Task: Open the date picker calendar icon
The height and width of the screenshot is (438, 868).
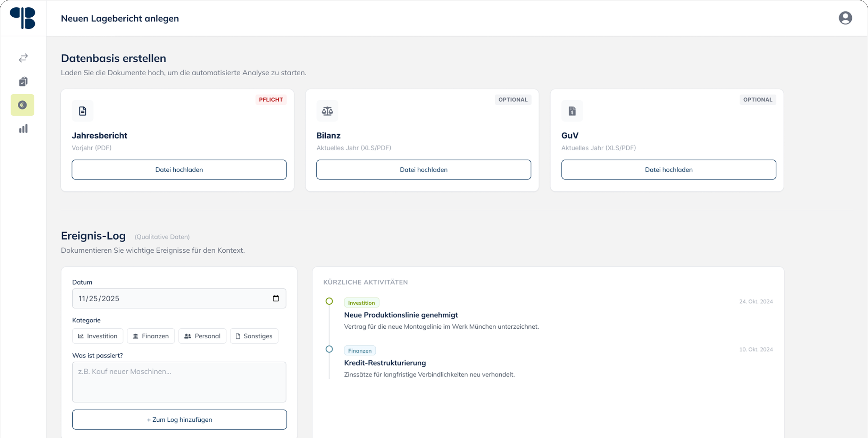Action: tap(276, 298)
